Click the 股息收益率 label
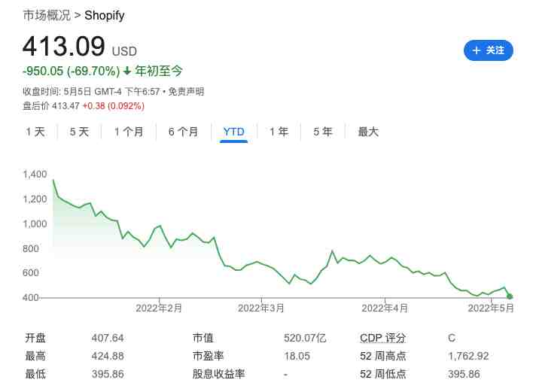 click(218, 374)
